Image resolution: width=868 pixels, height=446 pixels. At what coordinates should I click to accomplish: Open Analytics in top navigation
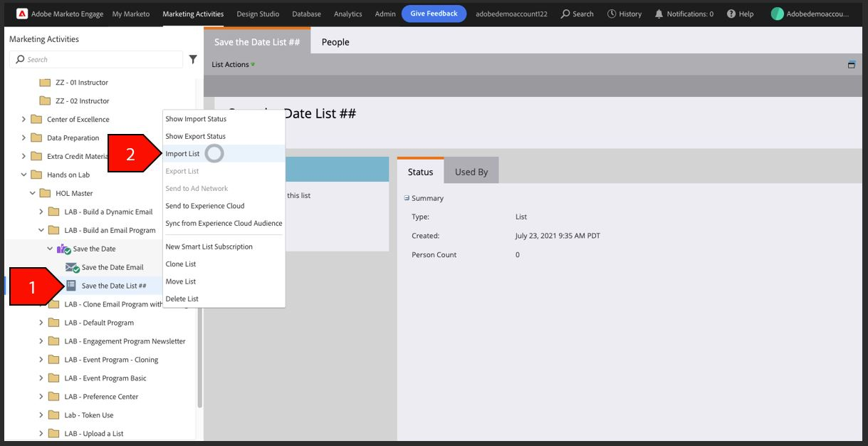tap(348, 14)
